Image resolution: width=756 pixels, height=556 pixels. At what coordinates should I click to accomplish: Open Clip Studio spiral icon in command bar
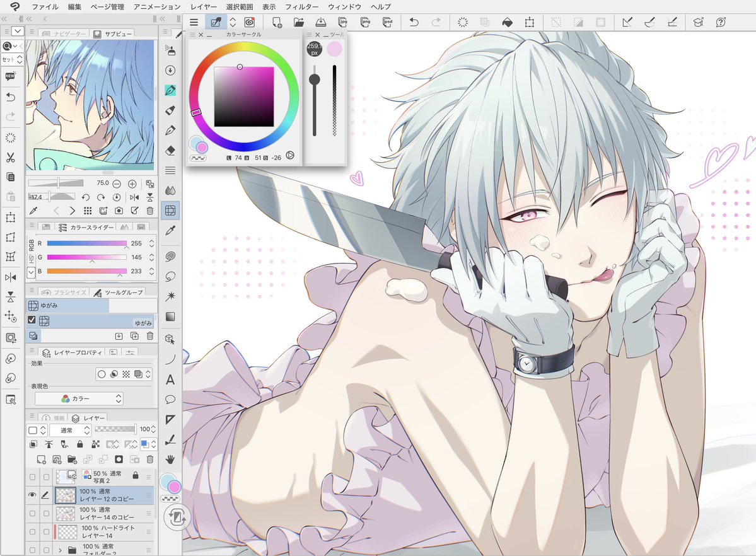[249, 22]
